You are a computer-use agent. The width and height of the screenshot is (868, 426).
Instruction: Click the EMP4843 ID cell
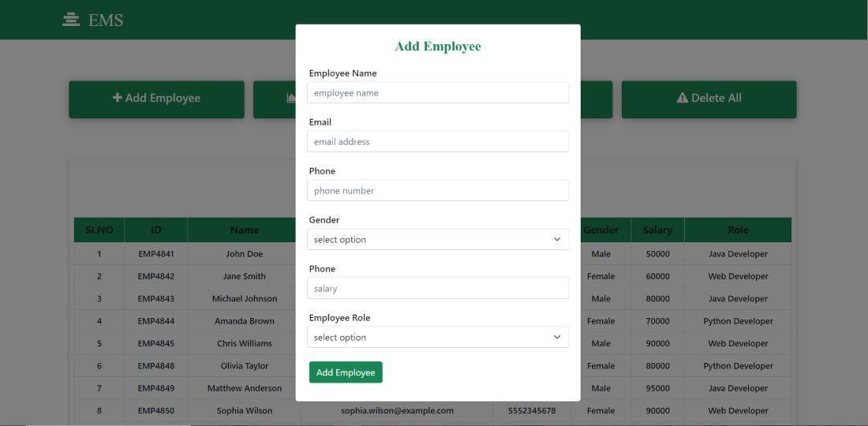[x=156, y=299]
